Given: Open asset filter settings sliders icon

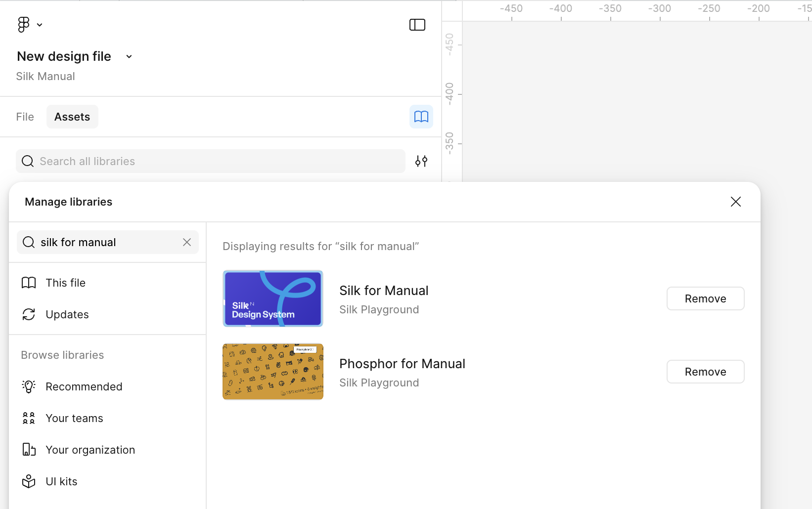Looking at the screenshot, I should point(421,161).
